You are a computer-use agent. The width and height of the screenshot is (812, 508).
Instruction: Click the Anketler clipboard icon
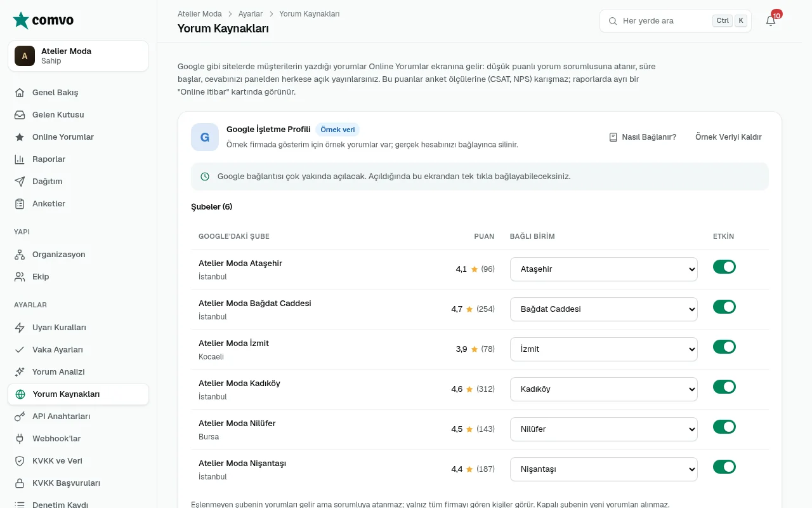(x=20, y=204)
